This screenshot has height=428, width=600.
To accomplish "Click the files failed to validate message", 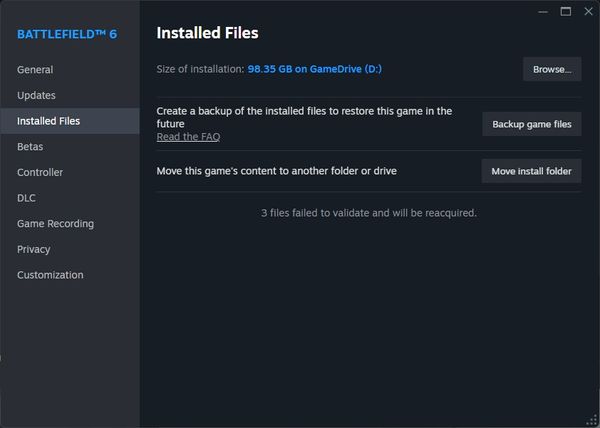I will click(x=368, y=213).
